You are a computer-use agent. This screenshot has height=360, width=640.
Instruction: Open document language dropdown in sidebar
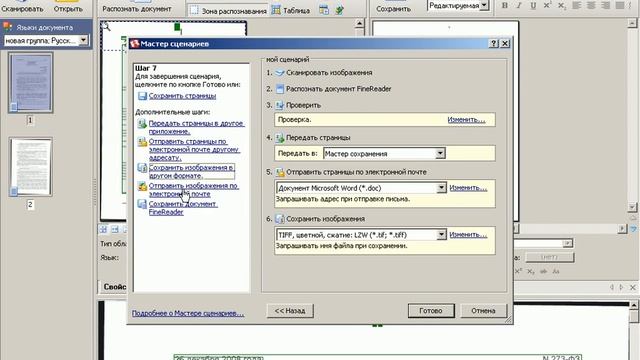(83, 40)
